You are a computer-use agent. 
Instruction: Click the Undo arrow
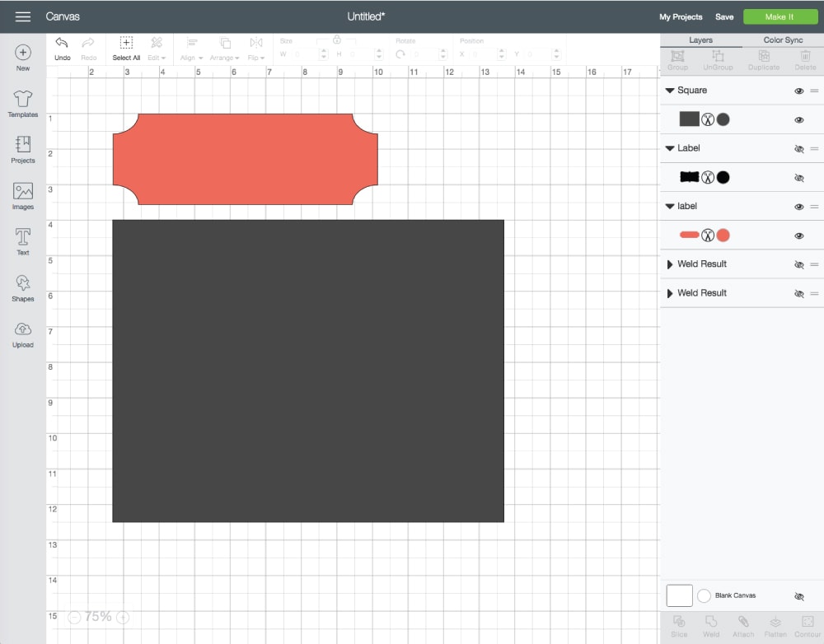point(62,44)
